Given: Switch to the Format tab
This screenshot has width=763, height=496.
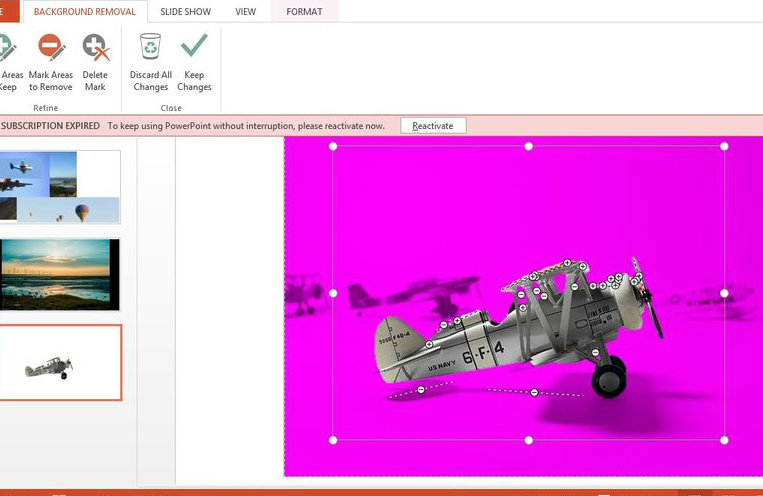Looking at the screenshot, I should click(304, 12).
